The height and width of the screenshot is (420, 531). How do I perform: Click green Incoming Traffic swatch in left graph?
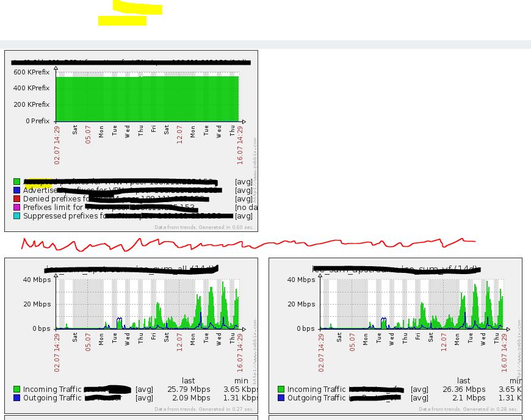16,389
